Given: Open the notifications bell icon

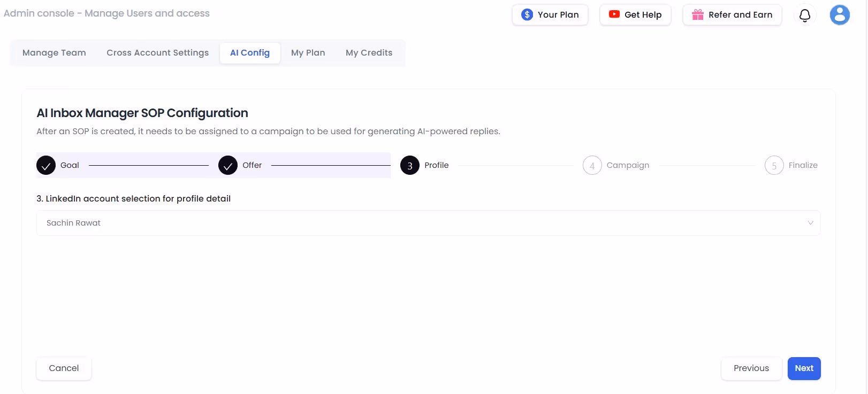Looking at the screenshot, I should pyautogui.click(x=804, y=15).
